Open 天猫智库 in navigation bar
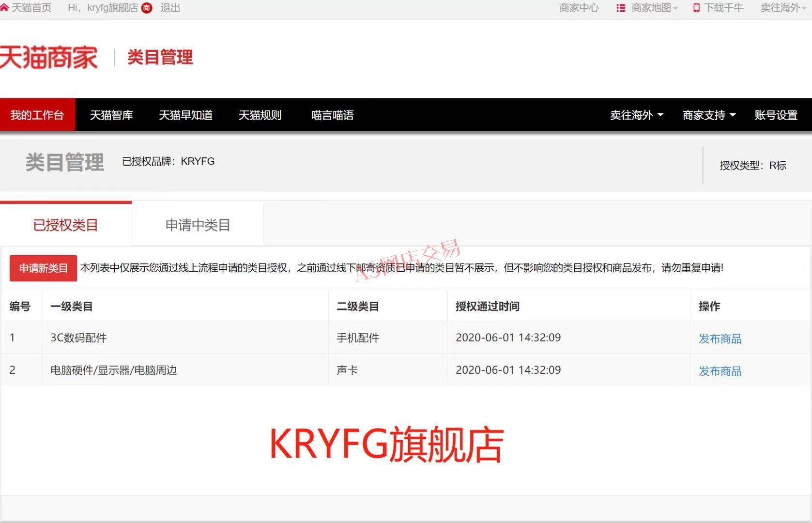 111,115
